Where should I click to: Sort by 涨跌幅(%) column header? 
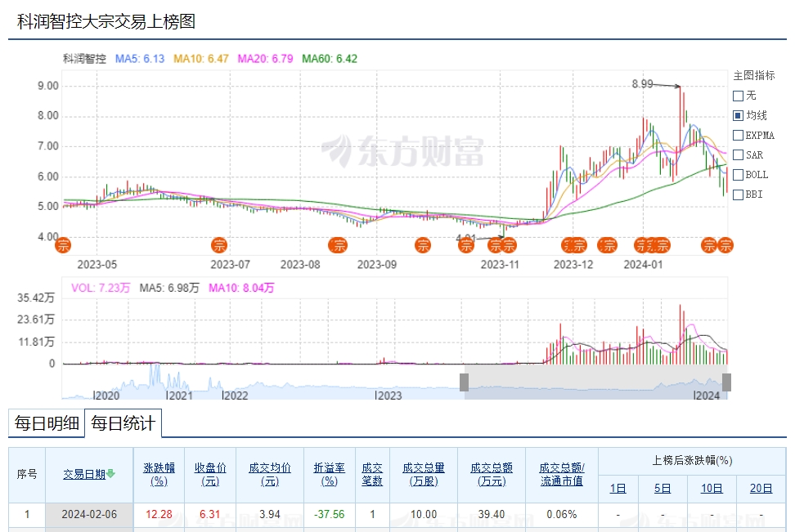[x=159, y=474]
